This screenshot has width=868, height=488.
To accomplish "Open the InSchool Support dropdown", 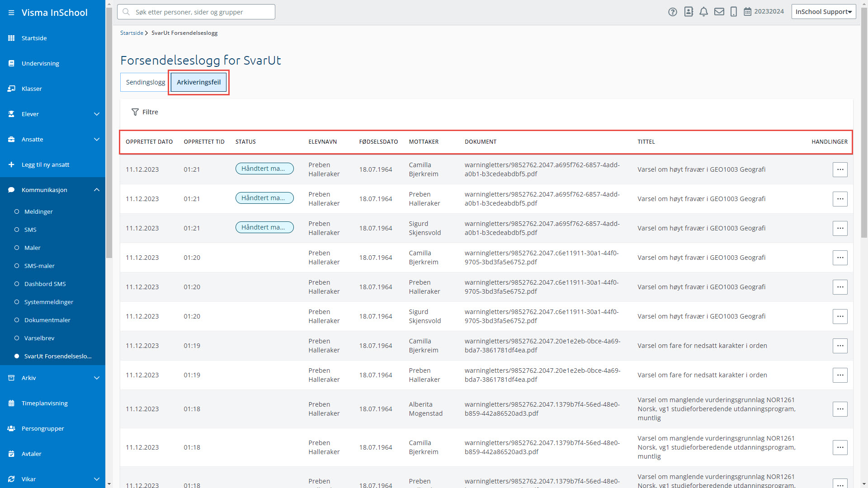I will tap(824, 12).
